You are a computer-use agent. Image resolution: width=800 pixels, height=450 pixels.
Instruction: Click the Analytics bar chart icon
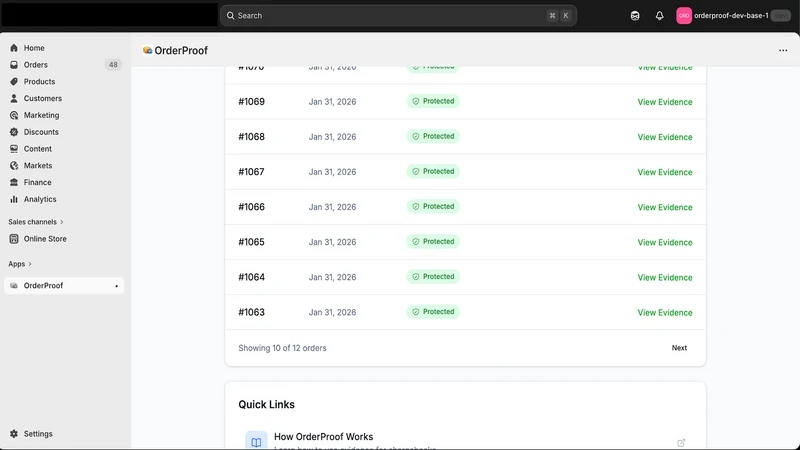(x=14, y=199)
